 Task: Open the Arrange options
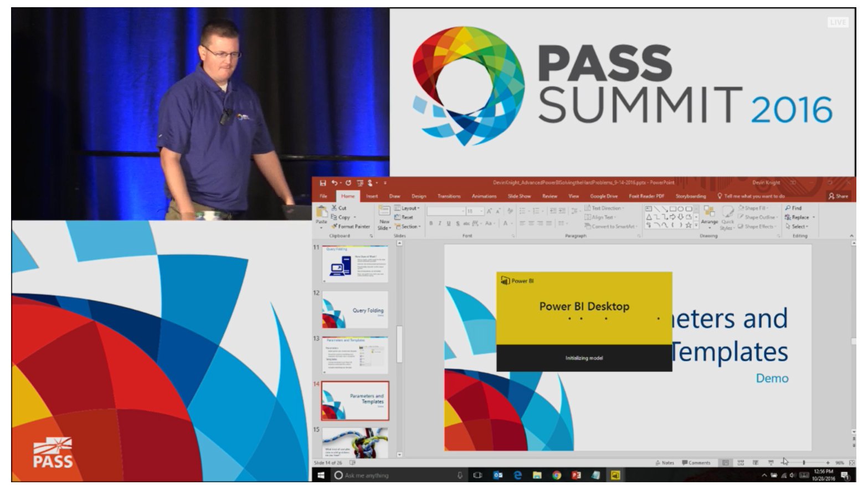pos(709,216)
